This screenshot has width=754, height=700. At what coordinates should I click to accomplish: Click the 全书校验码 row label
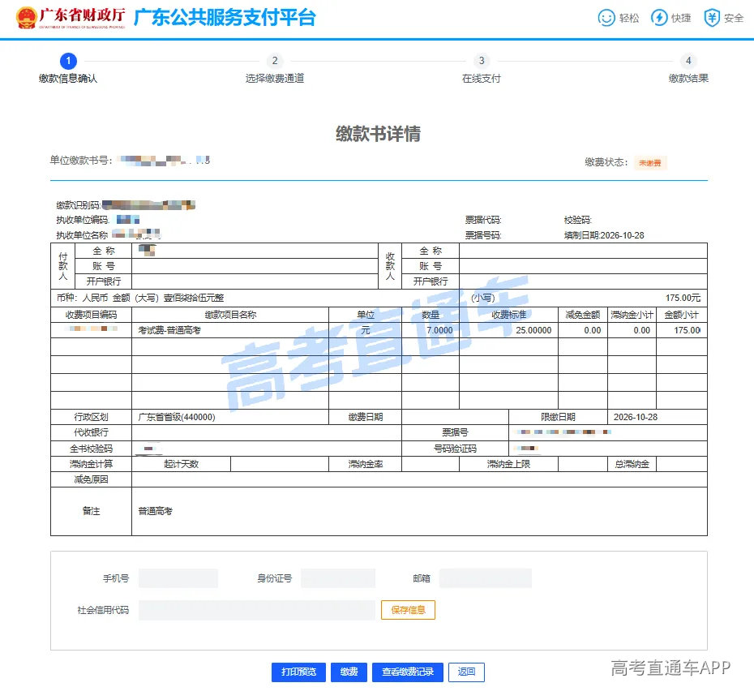91,449
